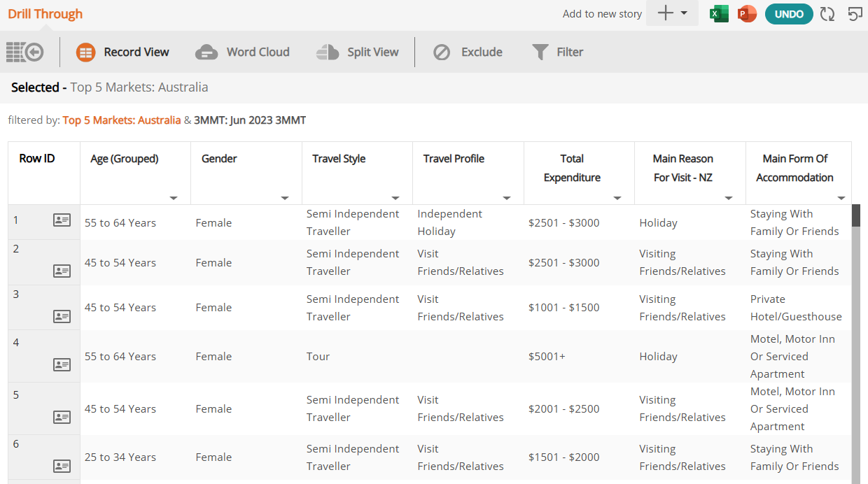Open Main Form Of Accommodation filter arrow

point(841,198)
